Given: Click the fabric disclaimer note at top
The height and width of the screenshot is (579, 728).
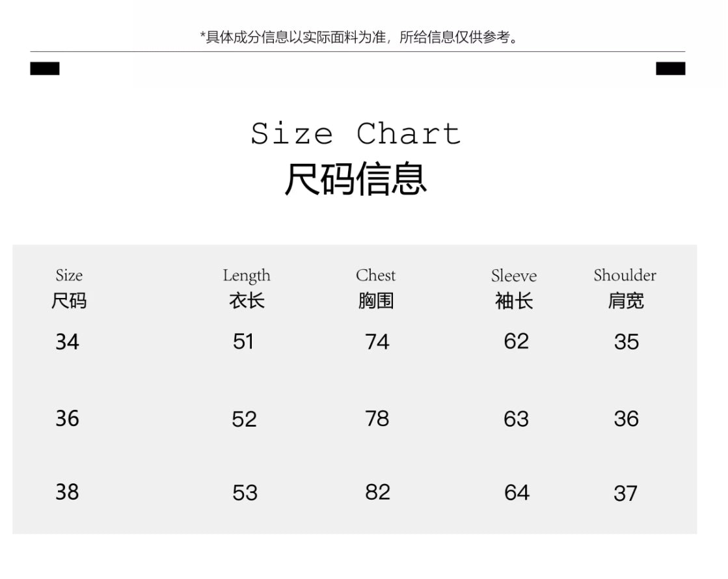Looking at the screenshot, I should click(360, 37).
